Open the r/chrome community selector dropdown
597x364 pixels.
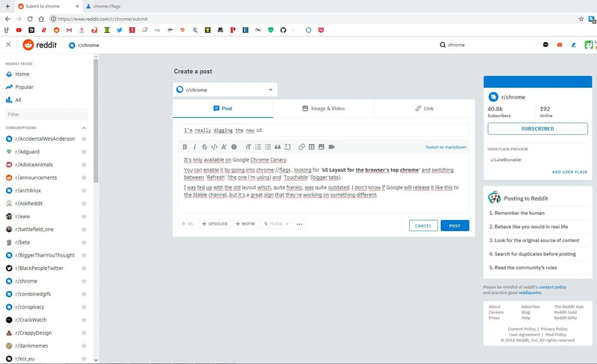click(225, 90)
